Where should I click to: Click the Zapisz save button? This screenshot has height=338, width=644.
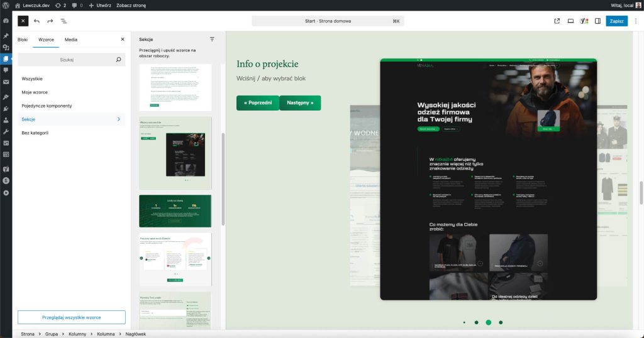[616, 21]
